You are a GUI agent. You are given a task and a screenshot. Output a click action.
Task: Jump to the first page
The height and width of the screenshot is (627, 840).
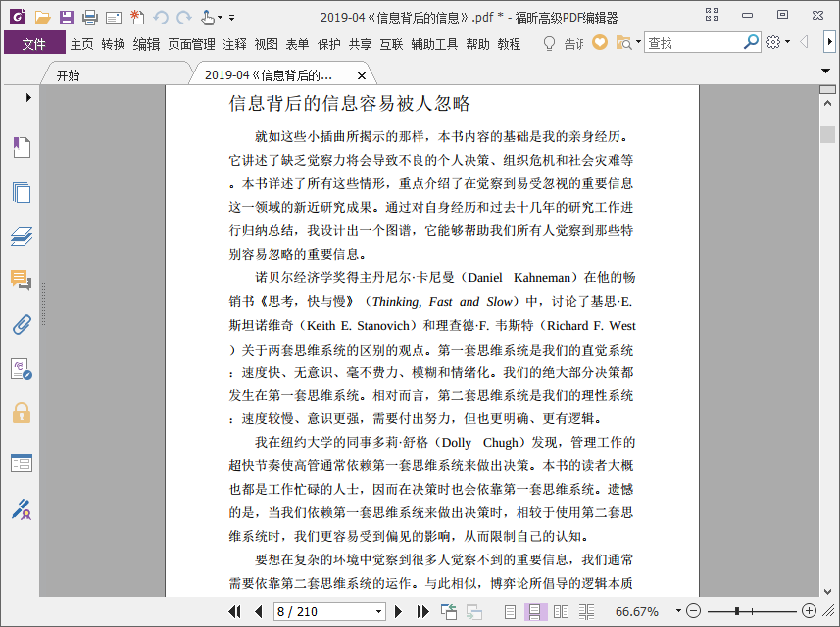[234, 611]
